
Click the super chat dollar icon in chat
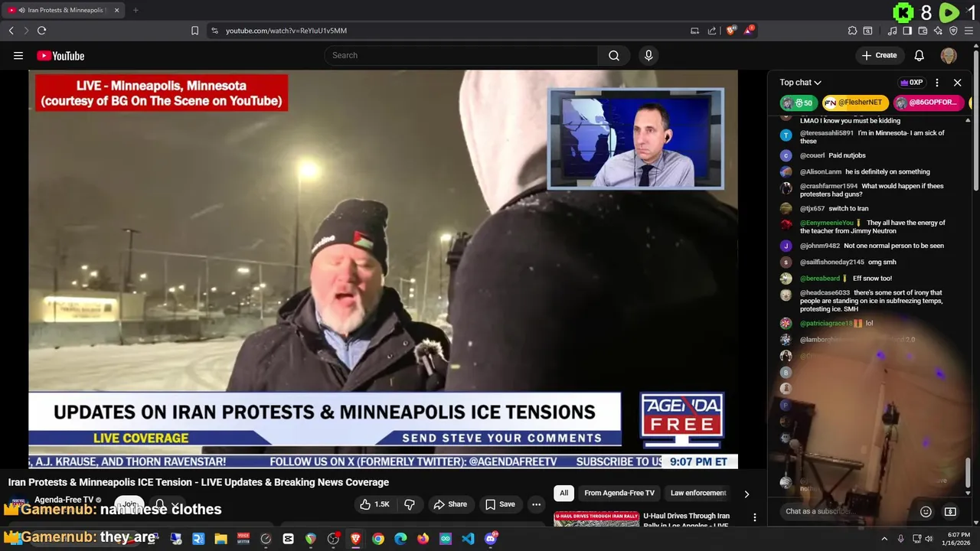[x=950, y=511]
